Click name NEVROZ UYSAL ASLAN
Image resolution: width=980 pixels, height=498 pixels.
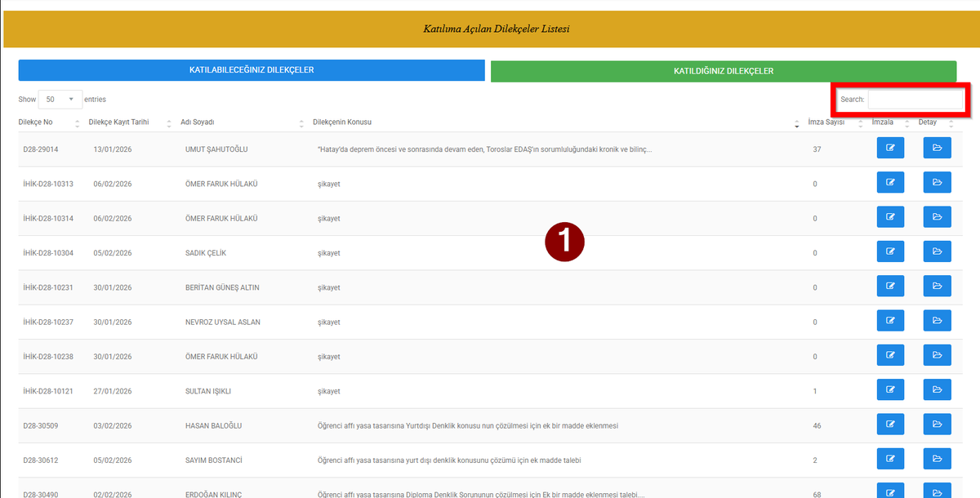[223, 322]
